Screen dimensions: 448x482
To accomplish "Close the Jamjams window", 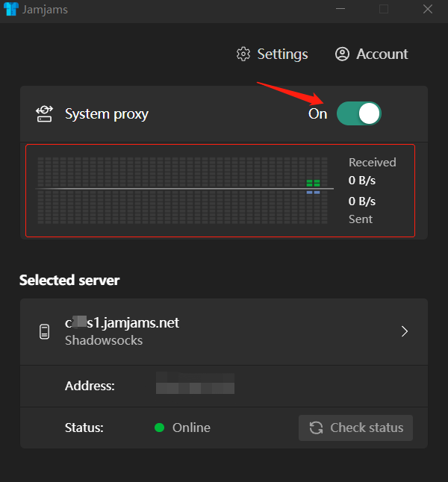I will pyautogui.click(x=428, y=9).
